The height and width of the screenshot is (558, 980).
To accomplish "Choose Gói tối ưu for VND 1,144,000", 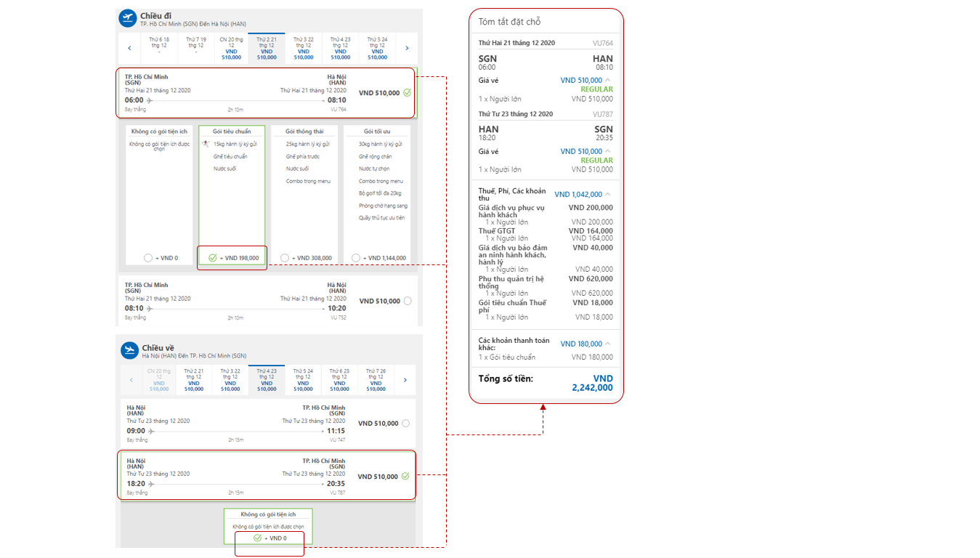I will pos(356,258).
